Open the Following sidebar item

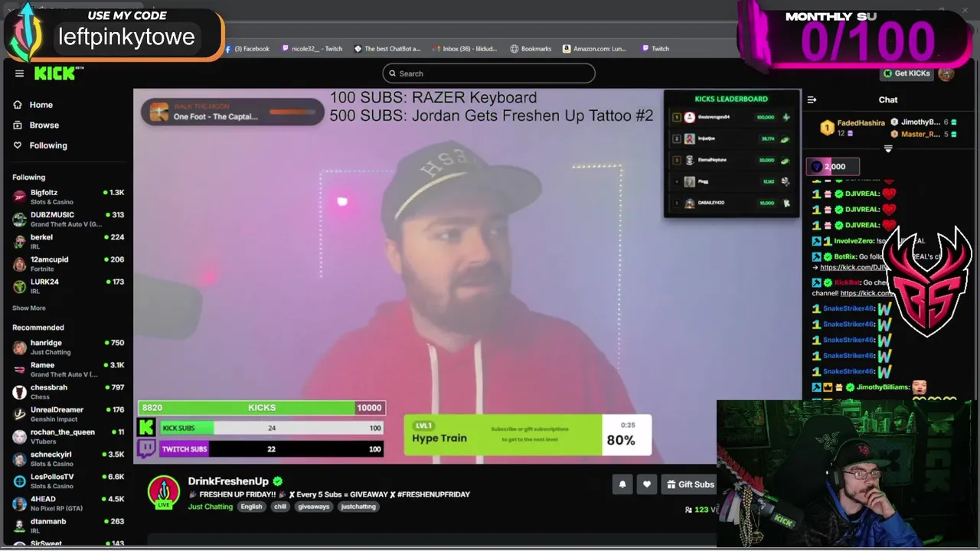tap(47, 145)
